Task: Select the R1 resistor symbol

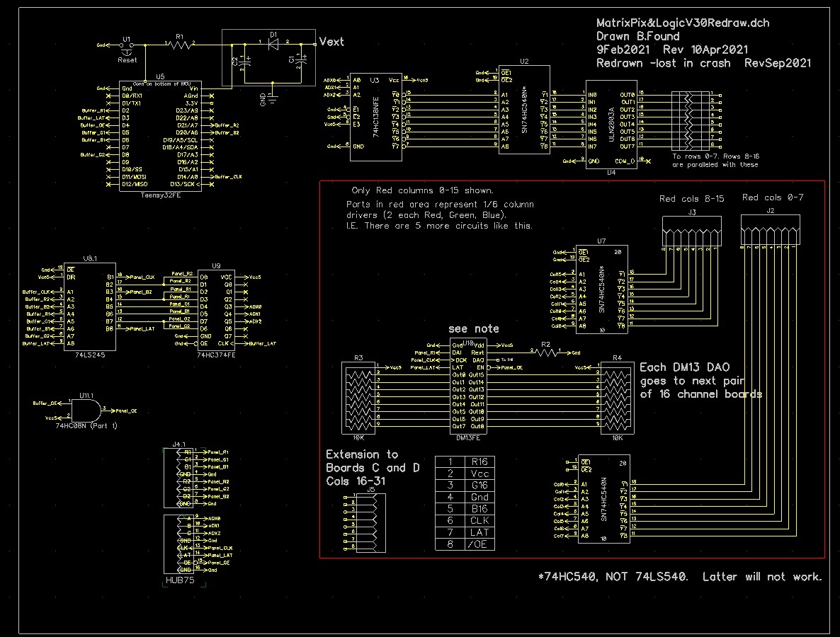Action: click(x=180, y=45)
